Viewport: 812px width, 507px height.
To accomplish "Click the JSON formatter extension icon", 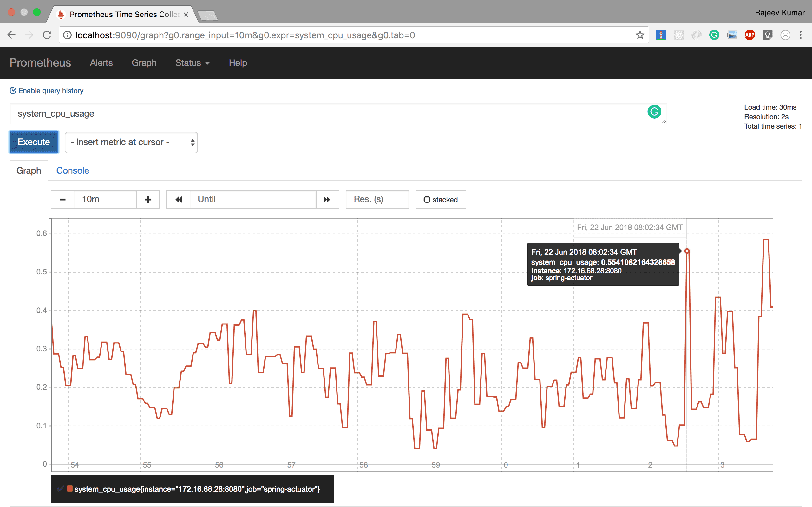I will [x=785, y=35].
